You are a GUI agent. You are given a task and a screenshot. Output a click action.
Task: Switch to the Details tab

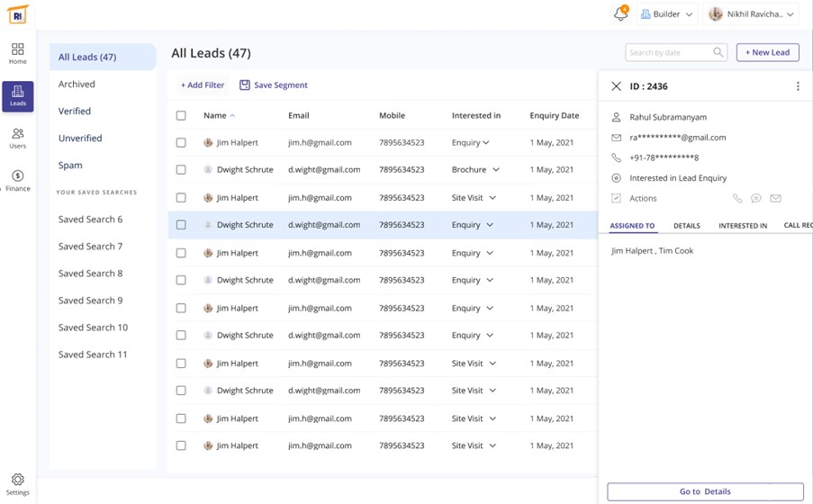[x=686, y=226]
